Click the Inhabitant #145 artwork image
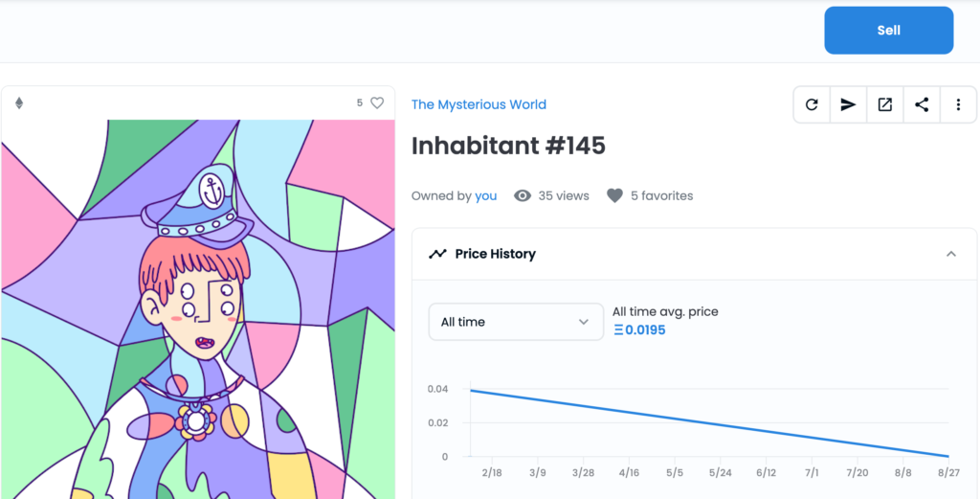980x499 pixels. click(198, 309)
